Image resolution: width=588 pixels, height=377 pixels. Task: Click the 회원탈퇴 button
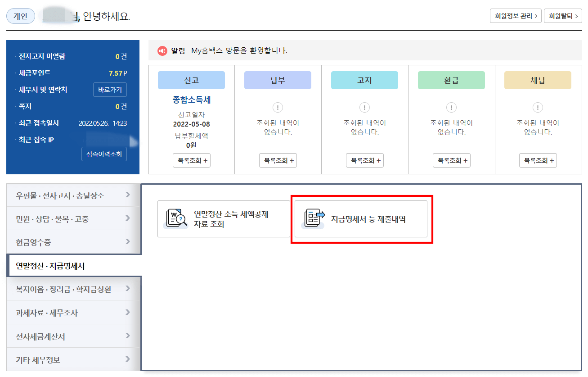tap(563, 15)
